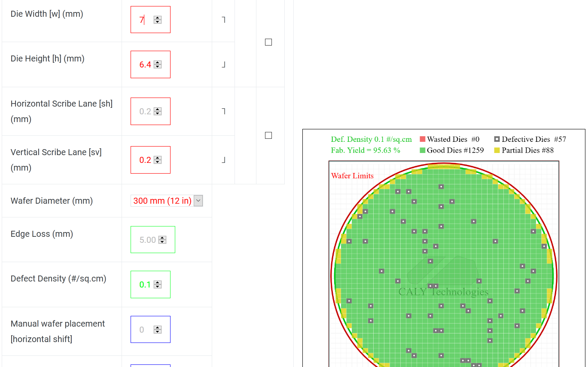
Task: Step up the Vertical Scribe Lane value
Action: 158,158
